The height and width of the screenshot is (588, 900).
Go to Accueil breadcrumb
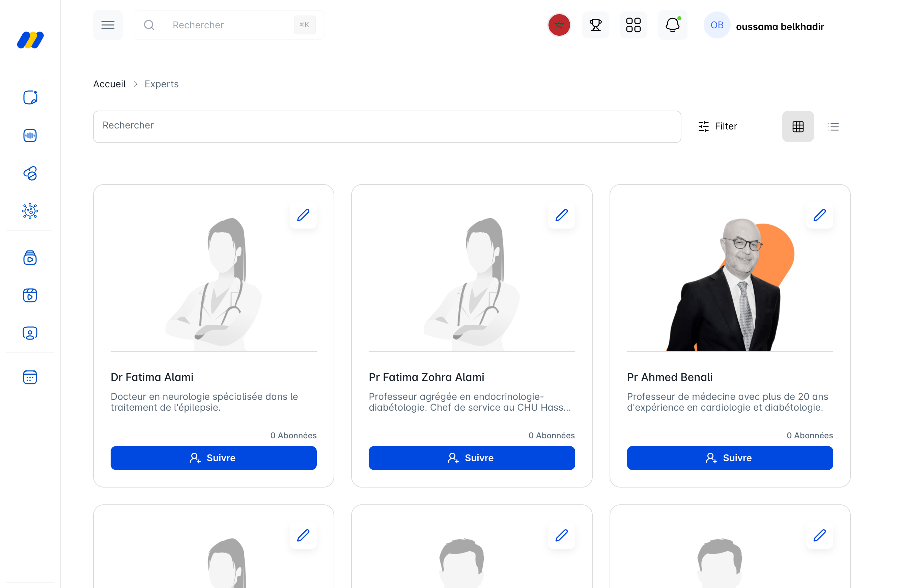coord(109,84)
